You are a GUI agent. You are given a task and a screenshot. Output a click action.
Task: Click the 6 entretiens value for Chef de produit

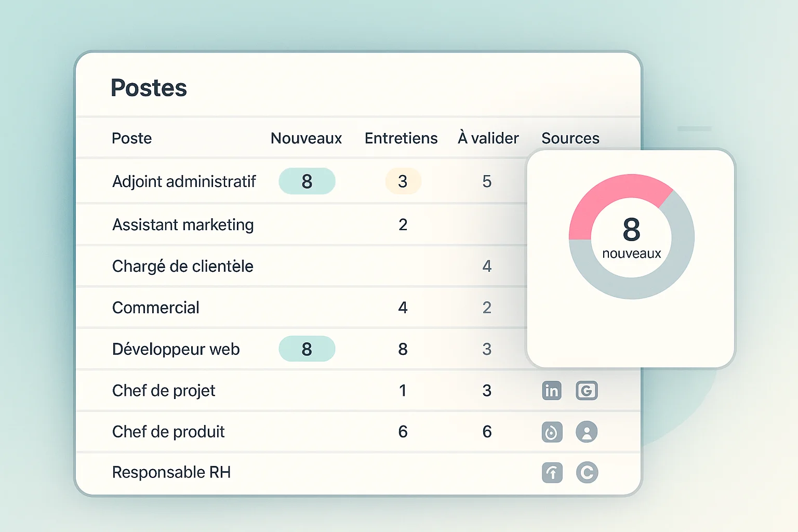(403, 432)
